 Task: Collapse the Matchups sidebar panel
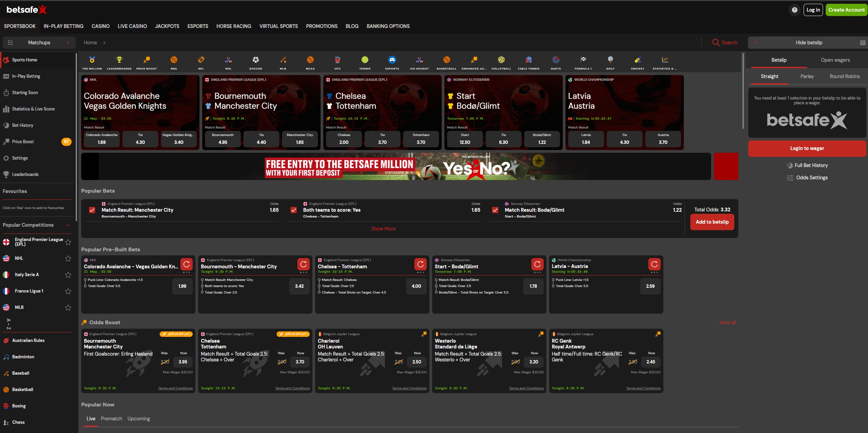click(68, 43)
